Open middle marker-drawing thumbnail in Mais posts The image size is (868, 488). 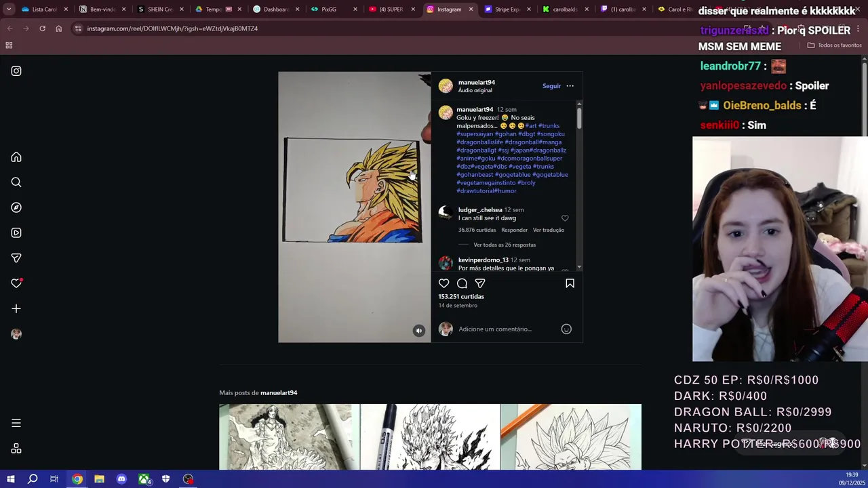430,436
